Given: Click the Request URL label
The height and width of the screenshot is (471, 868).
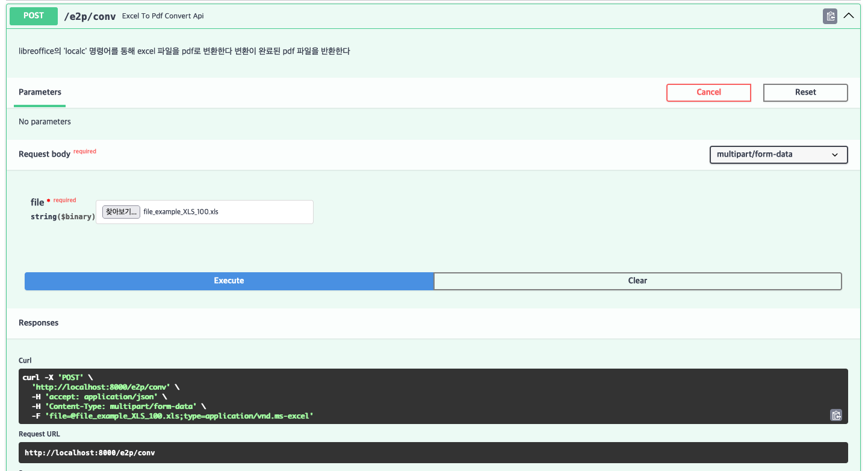Looking at the screenshot, I should pos(39,434).
